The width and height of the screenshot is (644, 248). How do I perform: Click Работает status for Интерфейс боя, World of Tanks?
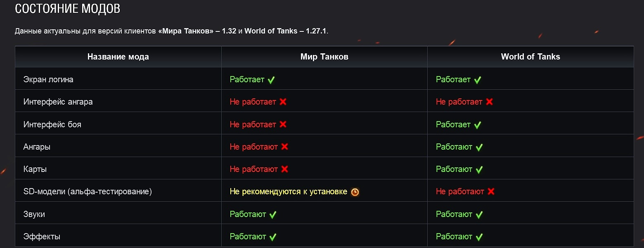[x=453, y=124]
